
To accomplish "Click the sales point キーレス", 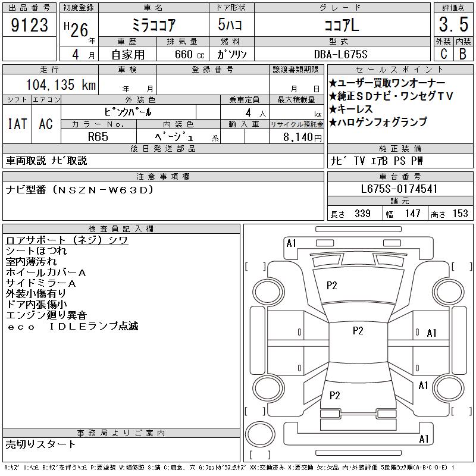I will pos(351,109).
